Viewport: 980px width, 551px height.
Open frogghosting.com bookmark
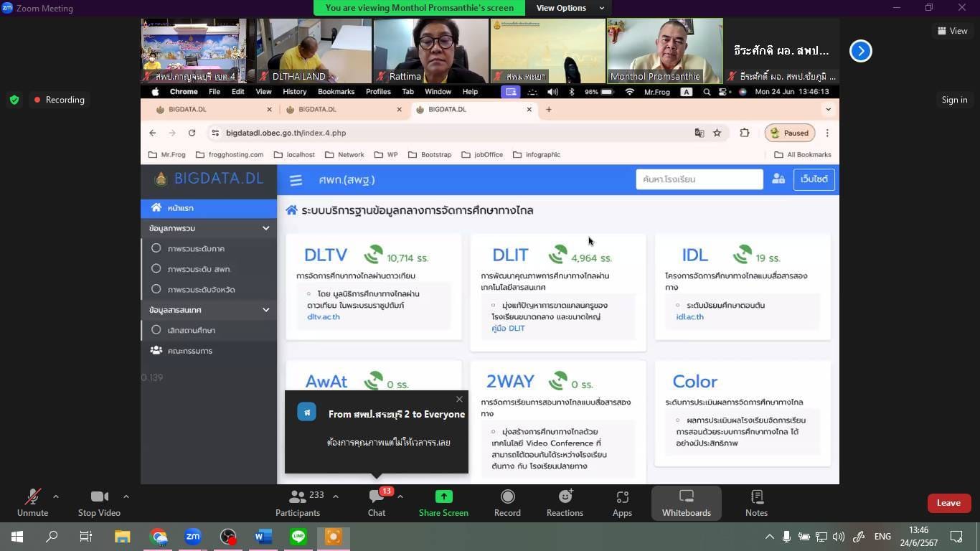coord(230,155)
